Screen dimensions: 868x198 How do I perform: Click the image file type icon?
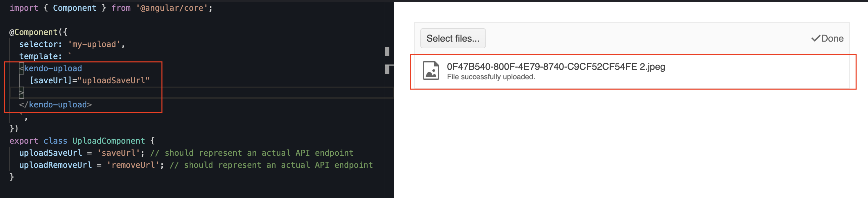tap(431, 70)
